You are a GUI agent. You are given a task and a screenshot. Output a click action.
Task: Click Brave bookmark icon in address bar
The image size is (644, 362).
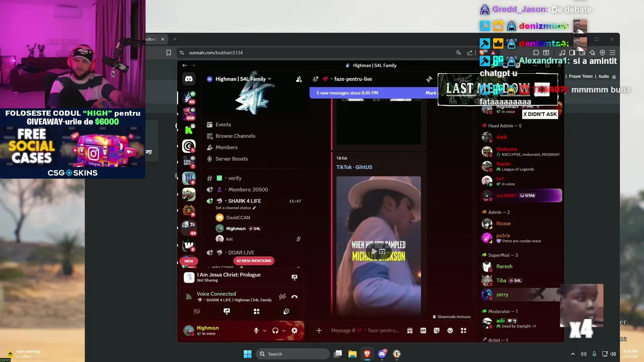(169, 52)
